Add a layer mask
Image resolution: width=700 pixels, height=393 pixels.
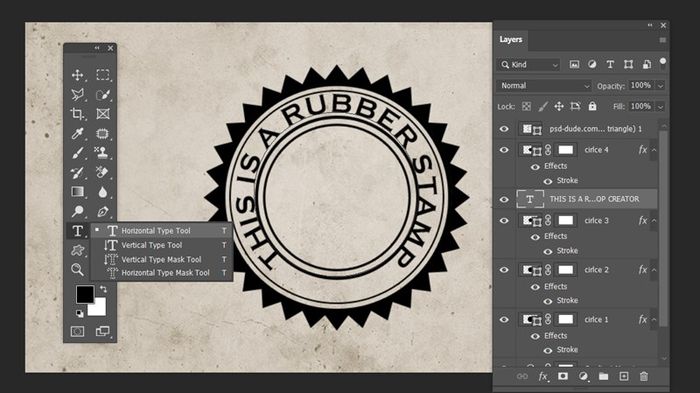(x=563, y=376)
